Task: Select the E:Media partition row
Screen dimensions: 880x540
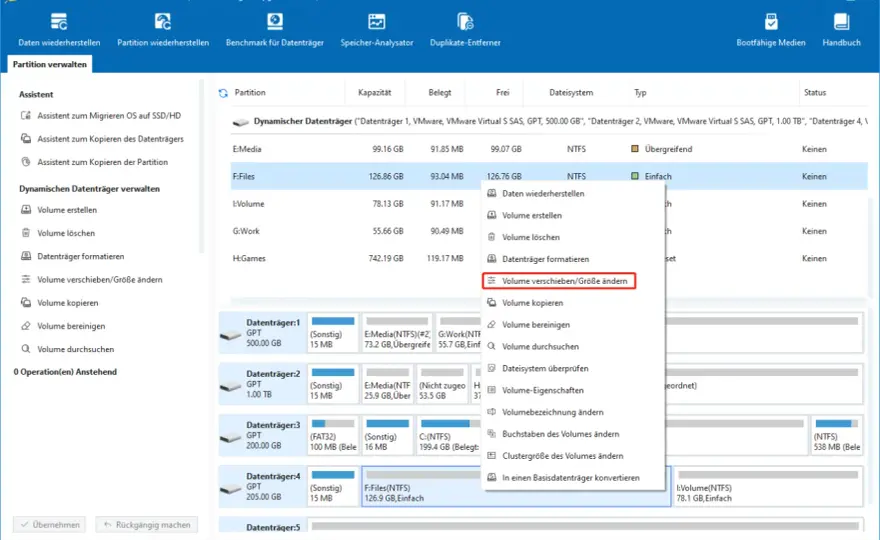Action: coord(549,149)
